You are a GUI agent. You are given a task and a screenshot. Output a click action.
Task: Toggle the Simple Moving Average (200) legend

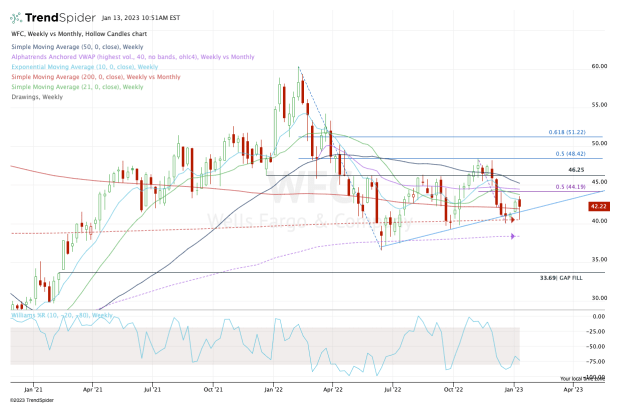click(90, 77)
